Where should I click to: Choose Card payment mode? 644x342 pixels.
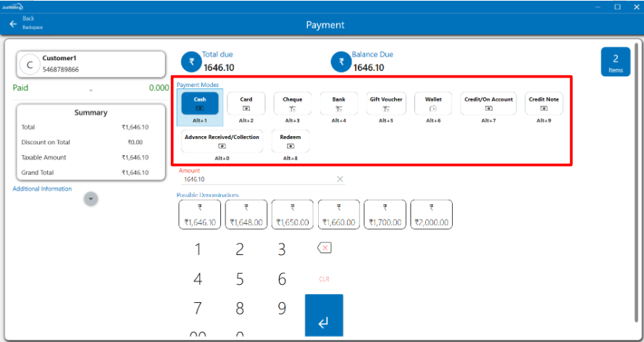click(x=246, y=104)
